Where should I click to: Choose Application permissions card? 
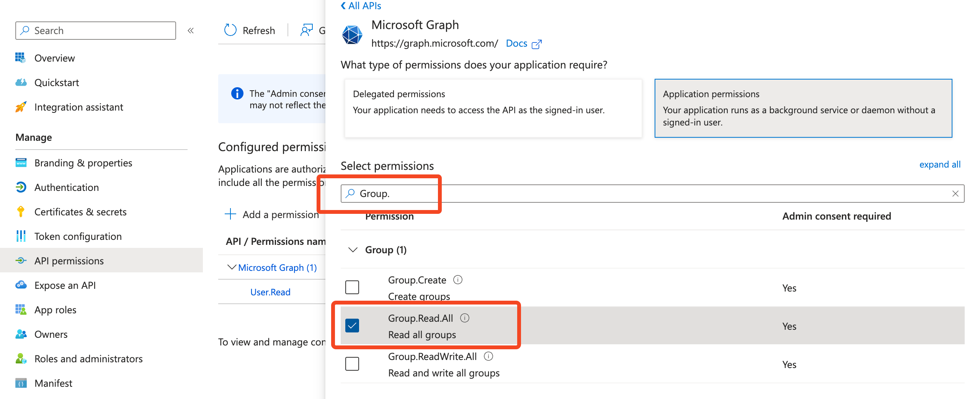point(804,108)
